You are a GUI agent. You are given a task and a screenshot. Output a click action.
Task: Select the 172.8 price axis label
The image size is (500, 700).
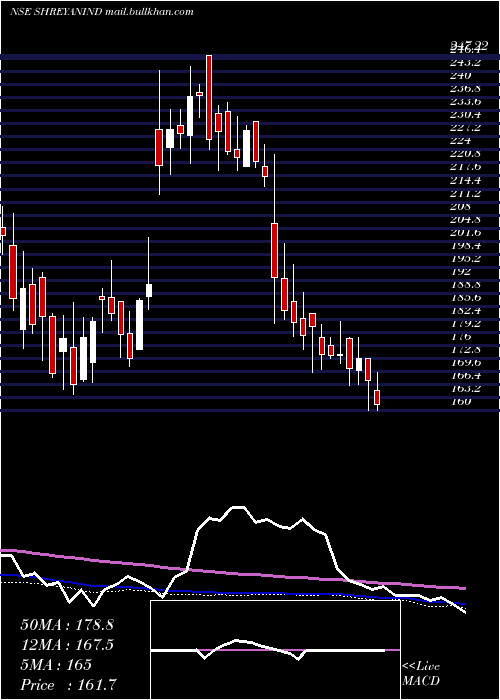[465, 350]
